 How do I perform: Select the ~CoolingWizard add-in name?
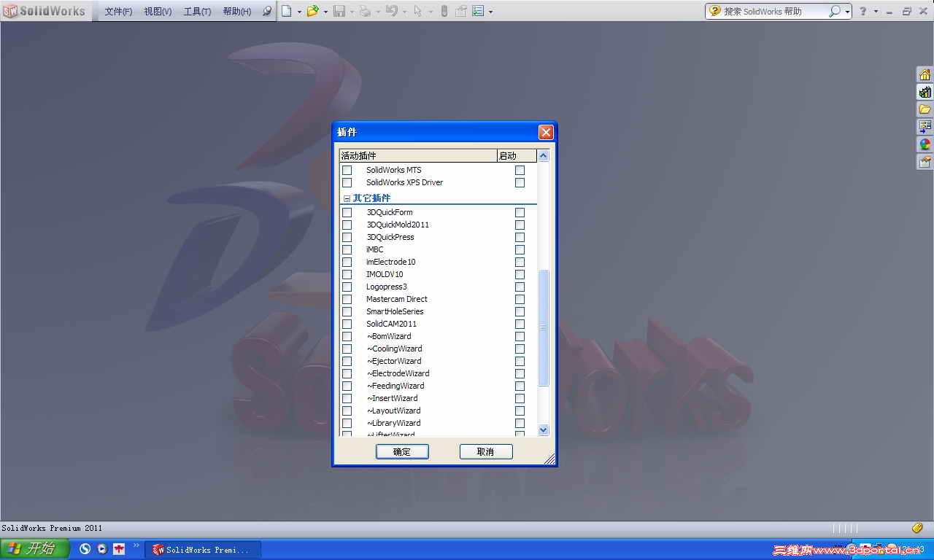[x=394, y=349]
